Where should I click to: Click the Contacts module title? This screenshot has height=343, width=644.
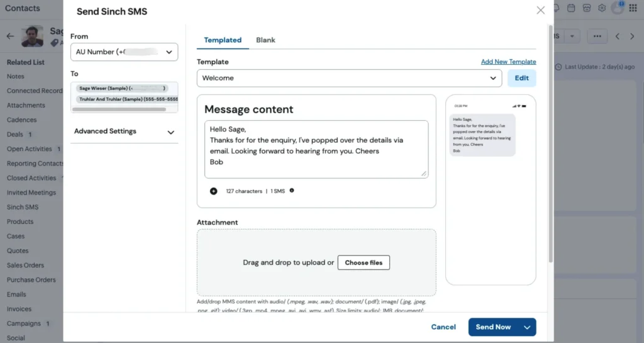coord(23,8)
